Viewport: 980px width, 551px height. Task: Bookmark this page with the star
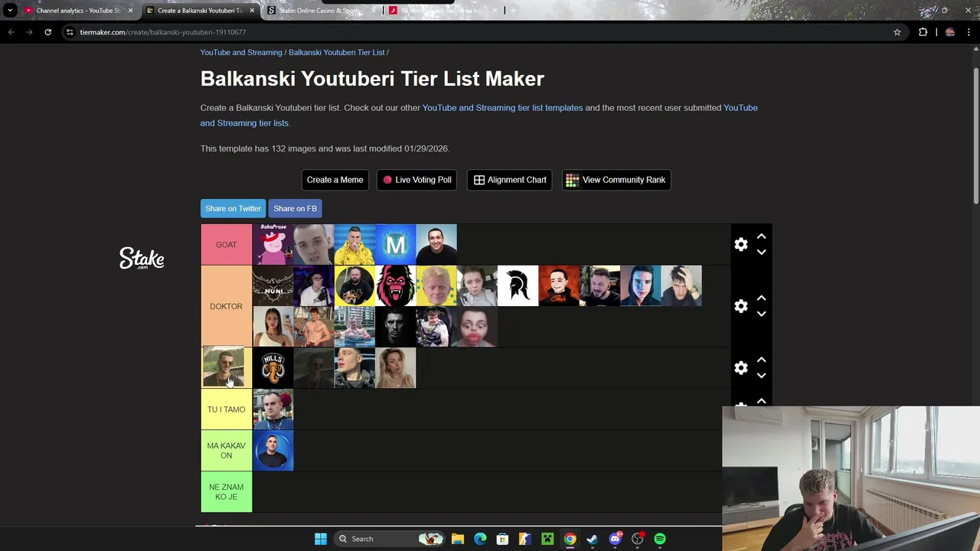[x=897, y=32]
